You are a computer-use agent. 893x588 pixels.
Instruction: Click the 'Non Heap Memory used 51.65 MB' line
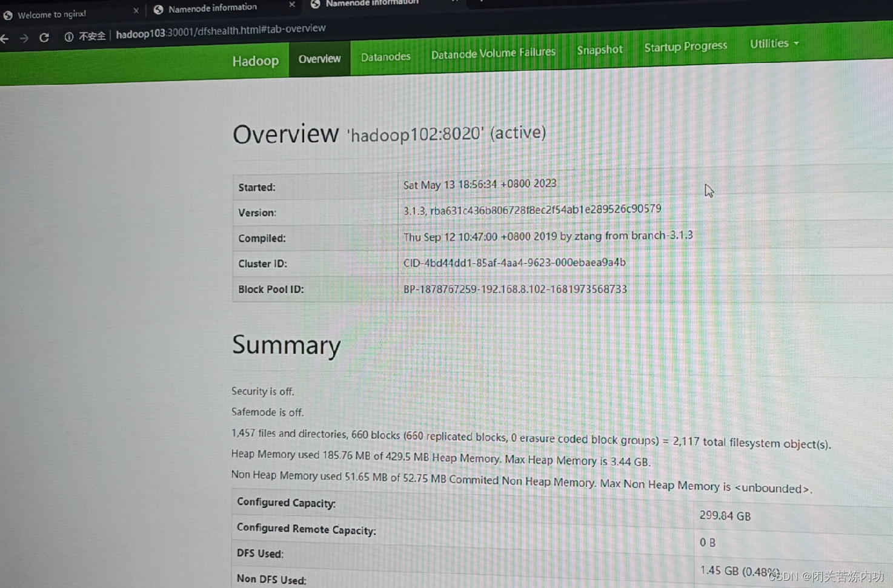point(521,481)
